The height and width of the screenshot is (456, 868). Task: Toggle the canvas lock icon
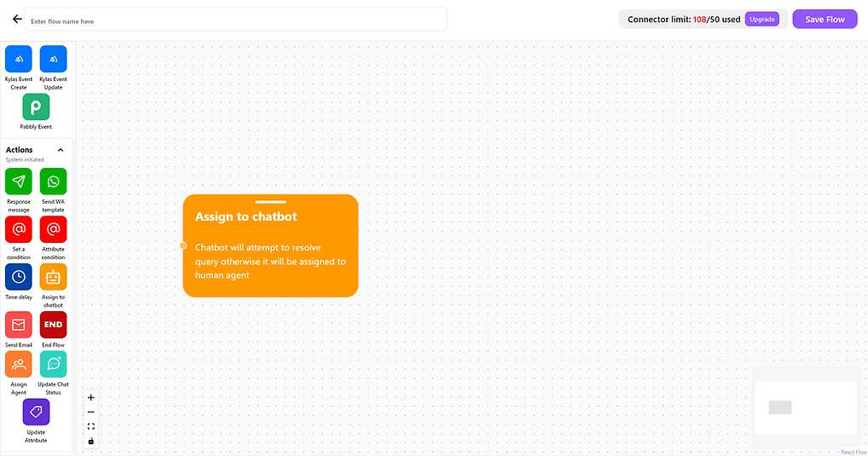[90, 441]
